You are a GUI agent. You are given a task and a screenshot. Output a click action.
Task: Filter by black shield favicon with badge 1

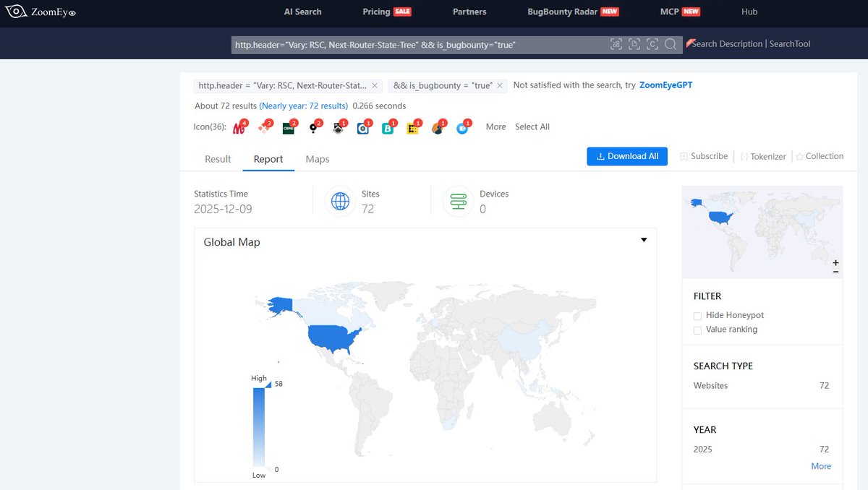coord(338,128)
